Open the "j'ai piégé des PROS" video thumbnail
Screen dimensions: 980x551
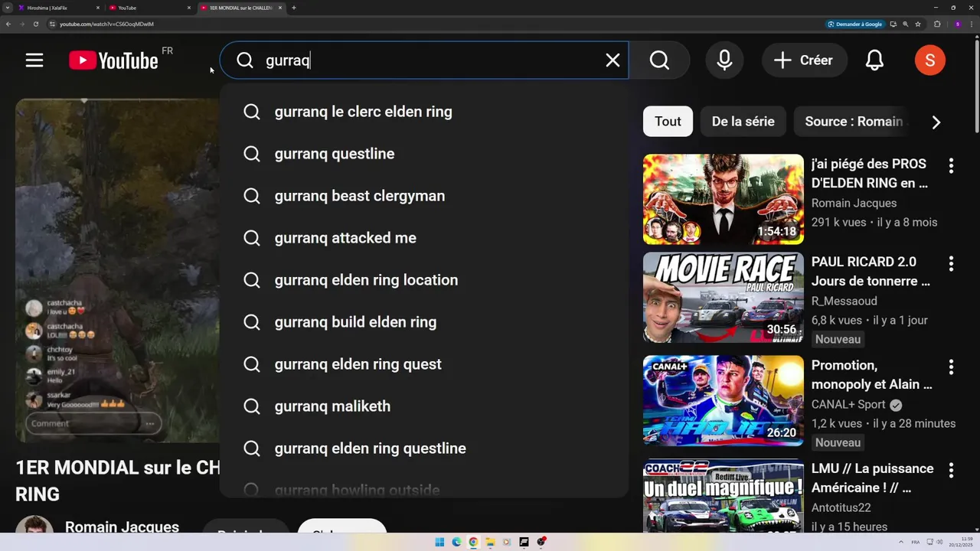(x=724, y=200)
